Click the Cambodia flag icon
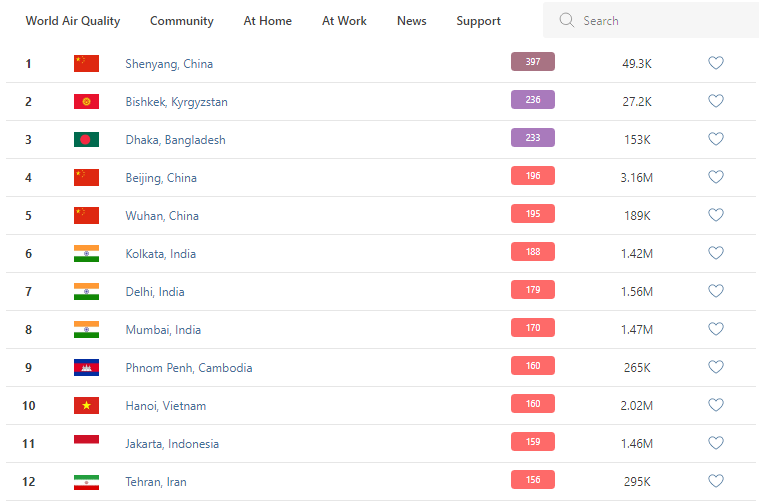759x502 pixels. pyautogui.click(x=87, y=368)
